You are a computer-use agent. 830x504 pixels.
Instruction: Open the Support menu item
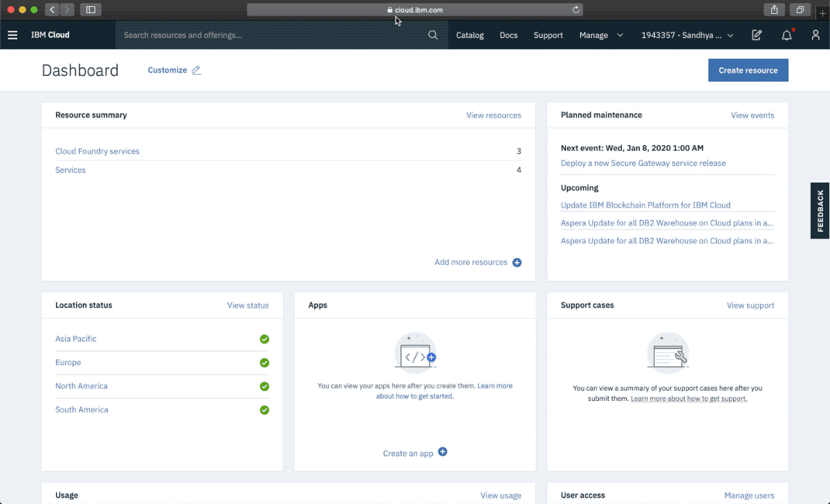click(548, 35)
